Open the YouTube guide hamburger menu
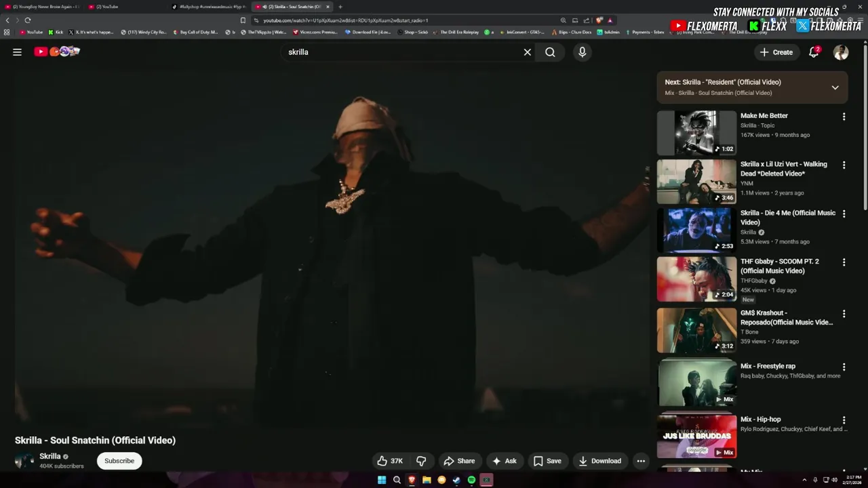The image size is (868, 488). [x=17, y=52]
